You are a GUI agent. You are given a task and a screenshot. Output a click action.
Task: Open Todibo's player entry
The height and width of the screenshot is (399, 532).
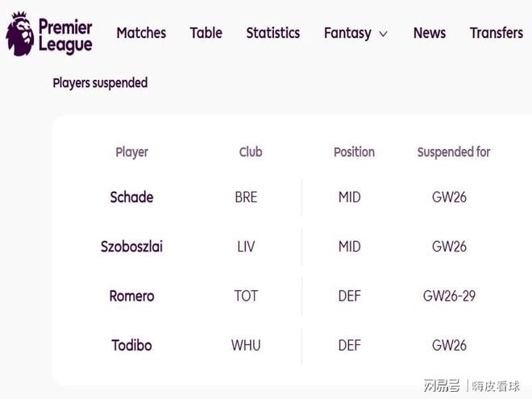pyautogui.click(x=131, y=345)
